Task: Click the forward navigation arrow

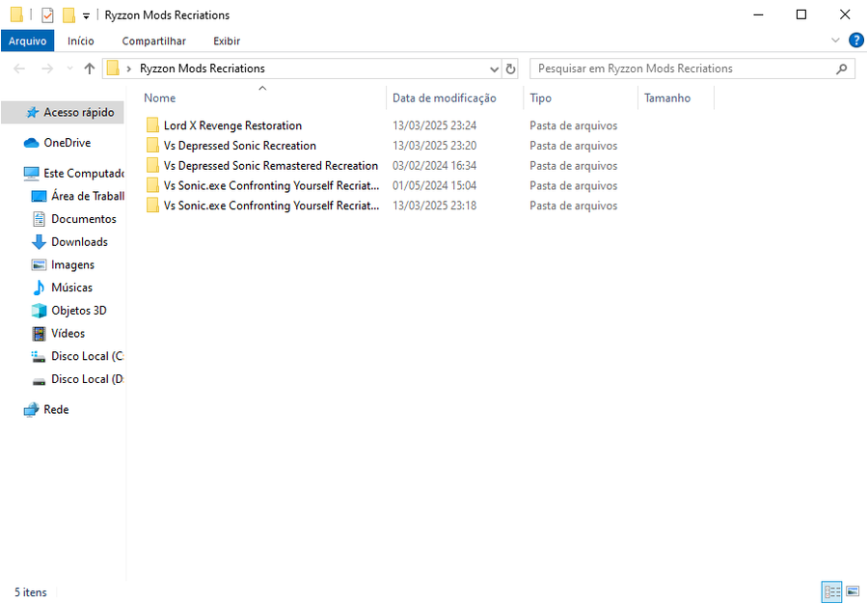Action: point(47,69)
